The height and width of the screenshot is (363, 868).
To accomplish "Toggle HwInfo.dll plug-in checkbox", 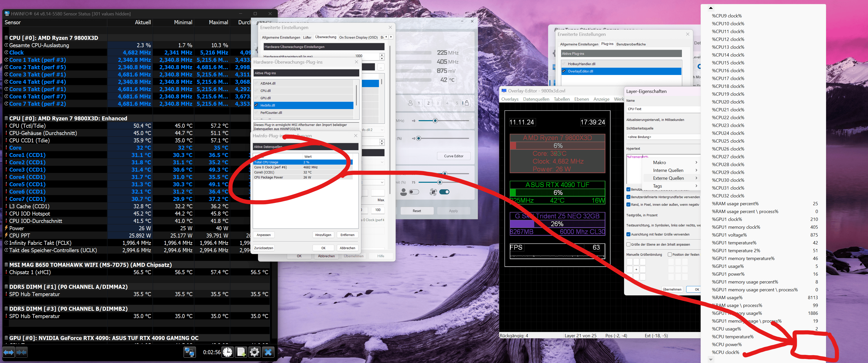I will click(x=257, y=105).
